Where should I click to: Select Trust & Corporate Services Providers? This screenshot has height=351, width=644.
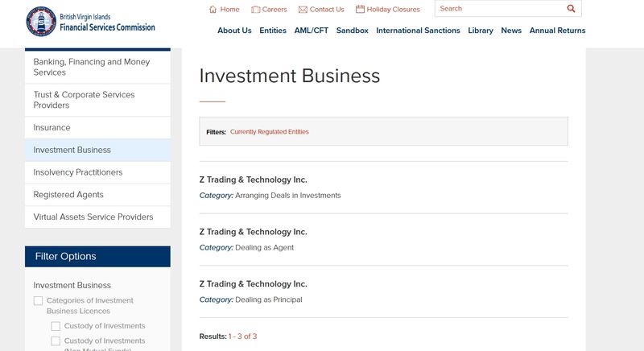[97, 100]
